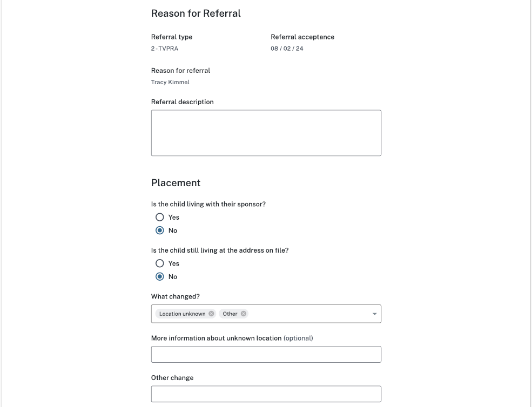Click the unknown location information field

click(266, 355)
